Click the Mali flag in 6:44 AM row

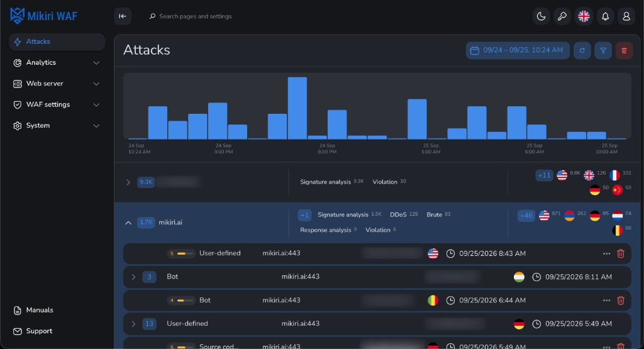[x=433, y=301]
